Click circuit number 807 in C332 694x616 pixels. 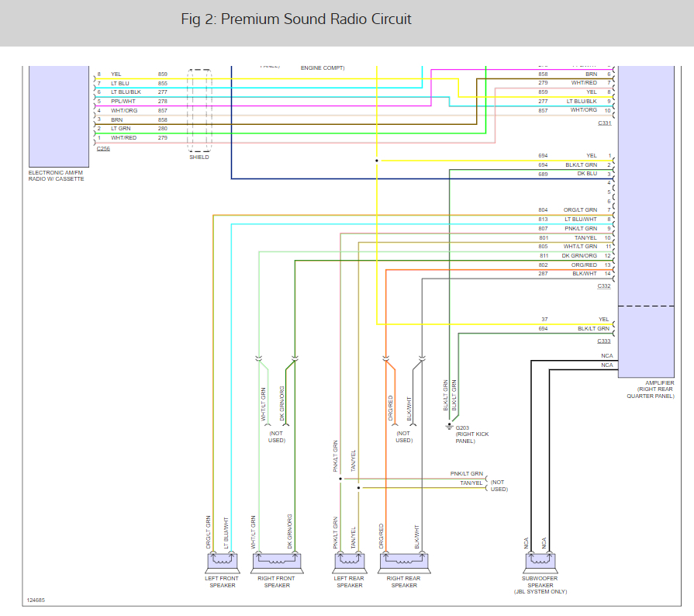pos(543,229)
